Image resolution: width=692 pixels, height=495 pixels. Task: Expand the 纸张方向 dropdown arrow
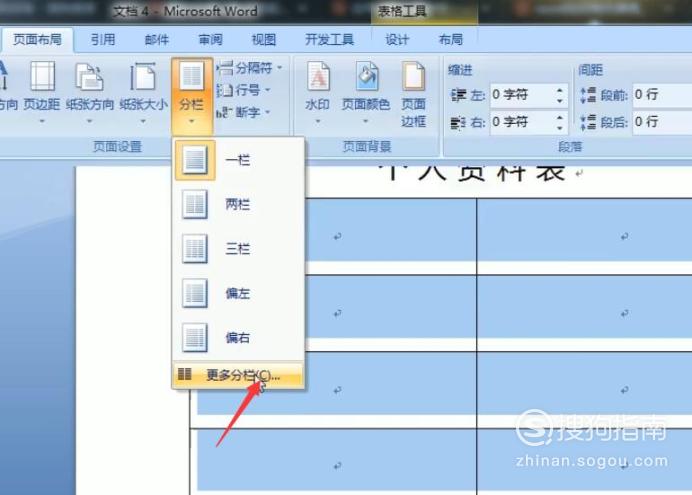(90, 121)
